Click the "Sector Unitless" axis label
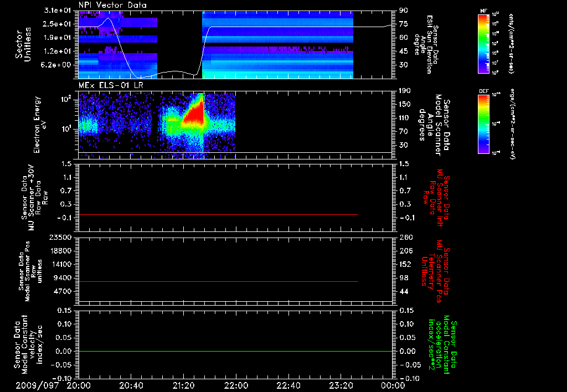Image resolution: width=567 pixels, height=392 pixels. point(23,44)
